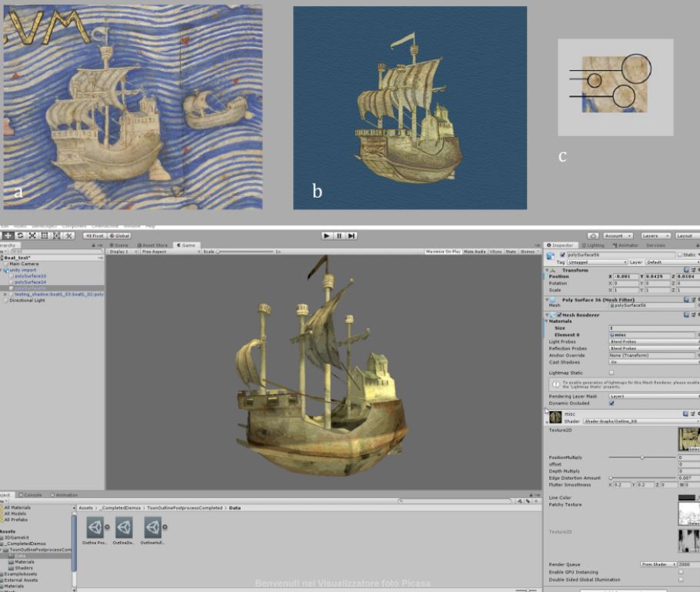Click Mesh Filter component help icon

pyautogui.click(x=686, y=299)
